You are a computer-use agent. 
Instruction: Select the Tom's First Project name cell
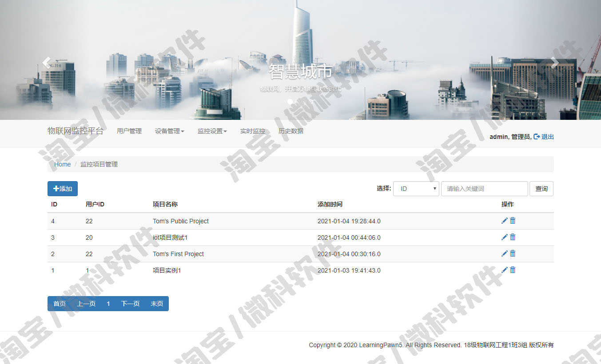179,254
